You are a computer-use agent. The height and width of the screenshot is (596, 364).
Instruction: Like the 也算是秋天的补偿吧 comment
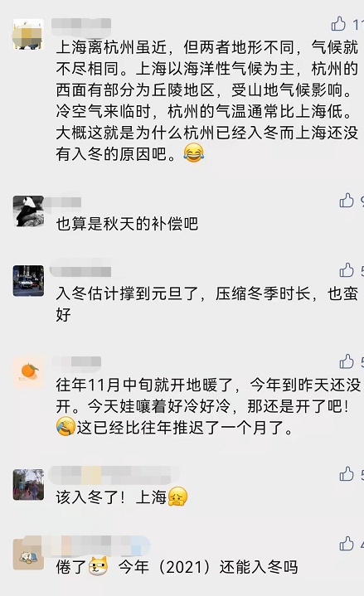[x=346, y=201]
